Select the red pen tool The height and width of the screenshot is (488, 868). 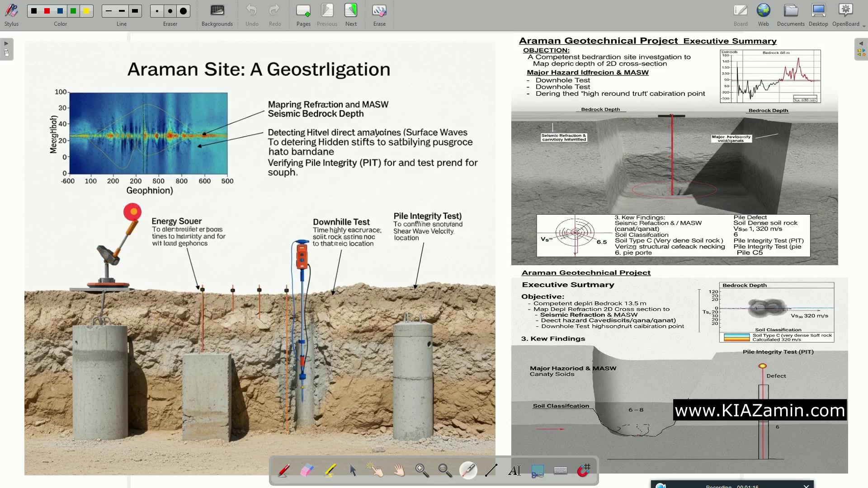(284, 470)
